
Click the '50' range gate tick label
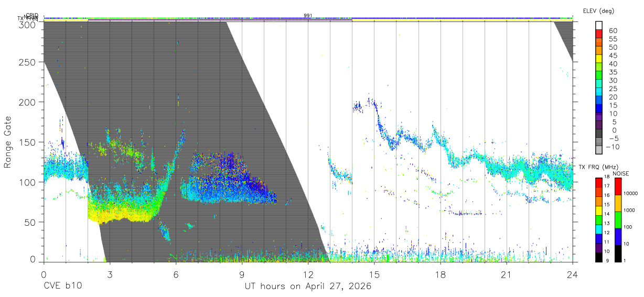pos(30,222)
